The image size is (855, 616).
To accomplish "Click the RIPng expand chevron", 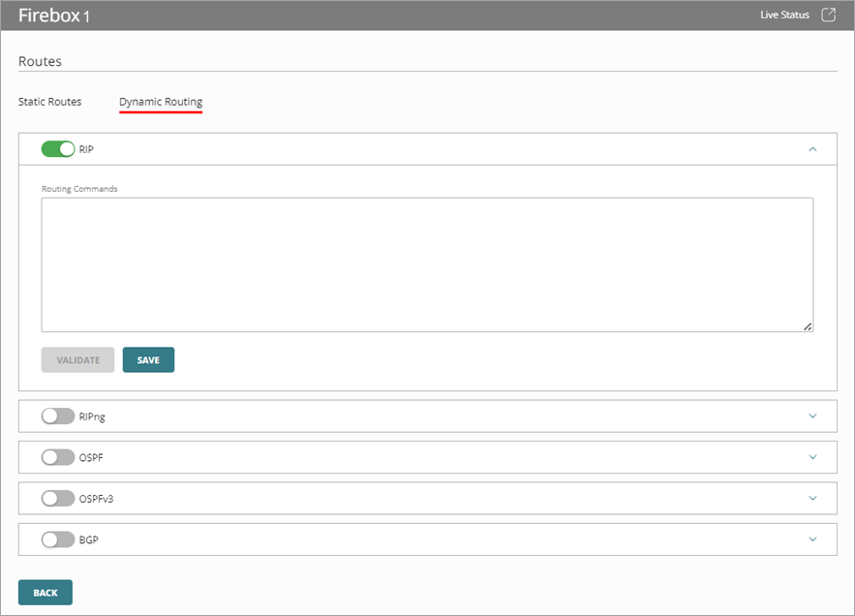I will coord(814,416).
